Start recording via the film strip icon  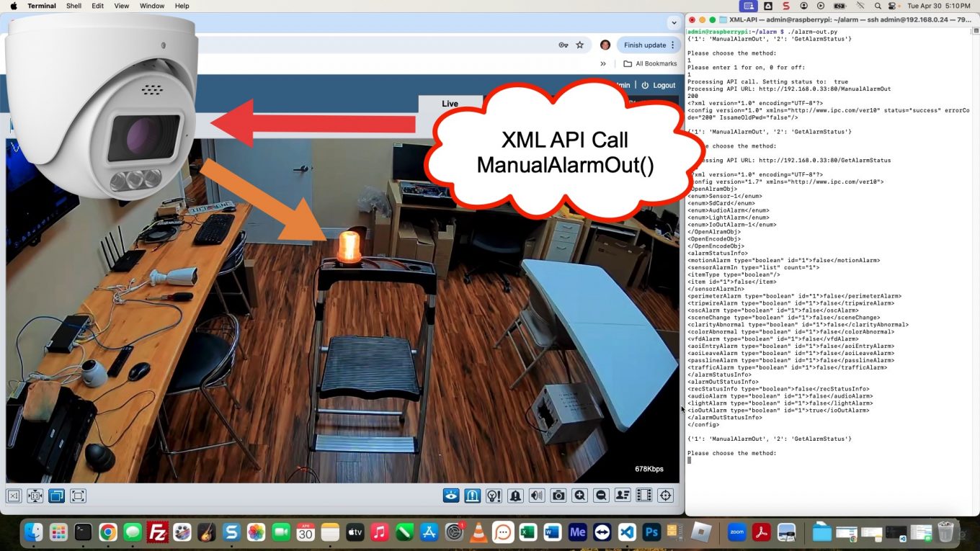(643, 496)
